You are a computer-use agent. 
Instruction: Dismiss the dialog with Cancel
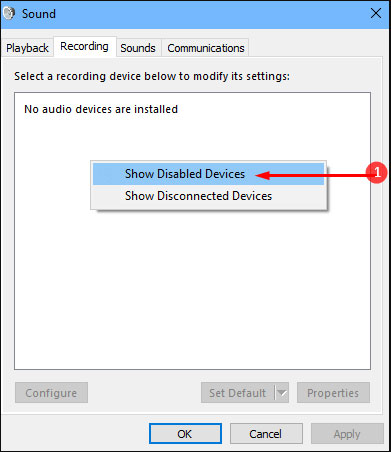(x=266, y=434)
